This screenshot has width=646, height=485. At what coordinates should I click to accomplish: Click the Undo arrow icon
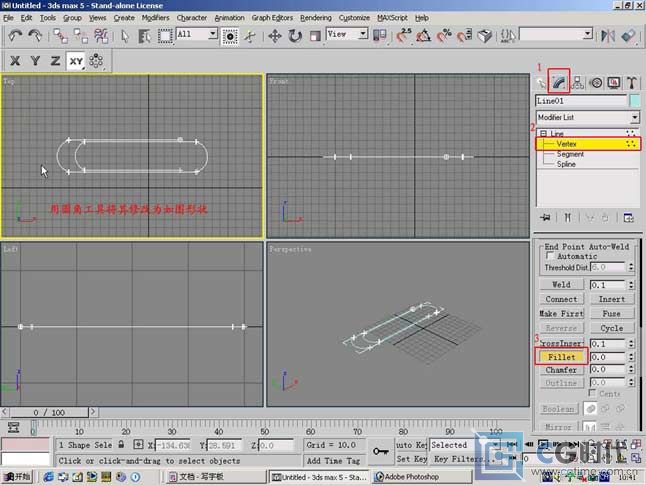click(15, 36)
